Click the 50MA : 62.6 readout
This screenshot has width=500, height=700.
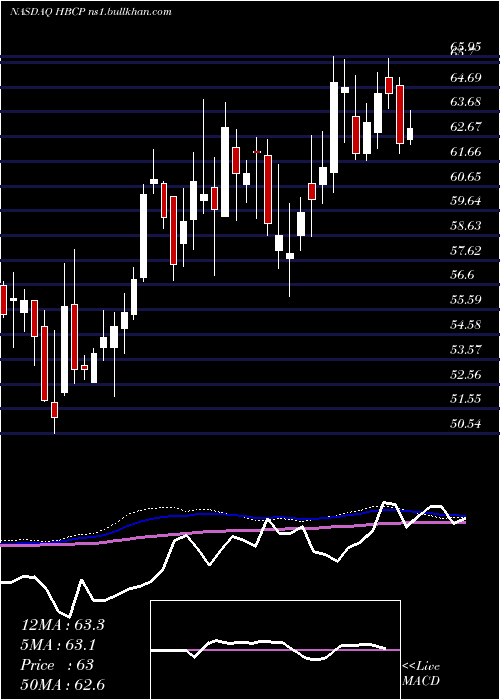coord(62,685)
